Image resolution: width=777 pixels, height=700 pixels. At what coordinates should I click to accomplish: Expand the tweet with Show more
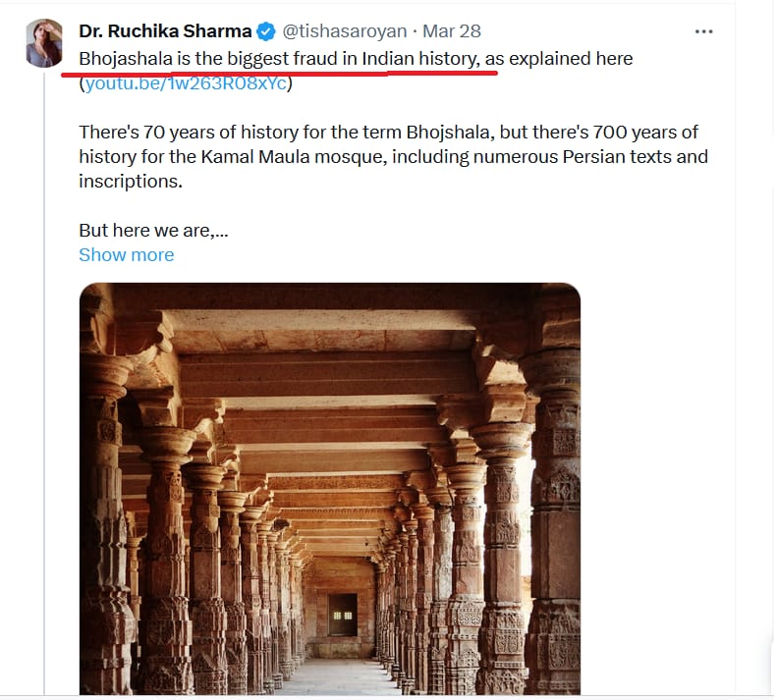click(x=127, y=254)
